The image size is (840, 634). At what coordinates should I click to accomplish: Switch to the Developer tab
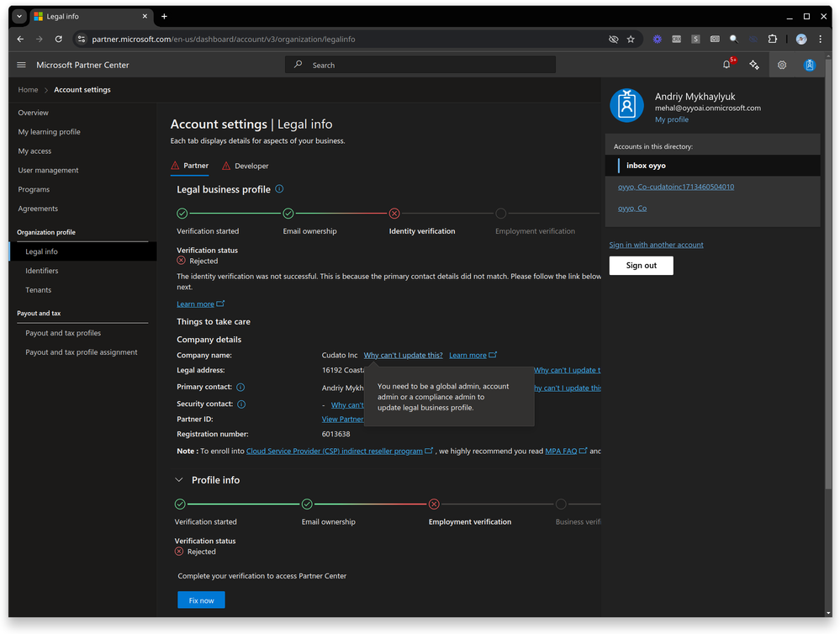click(x=246, y=166)
